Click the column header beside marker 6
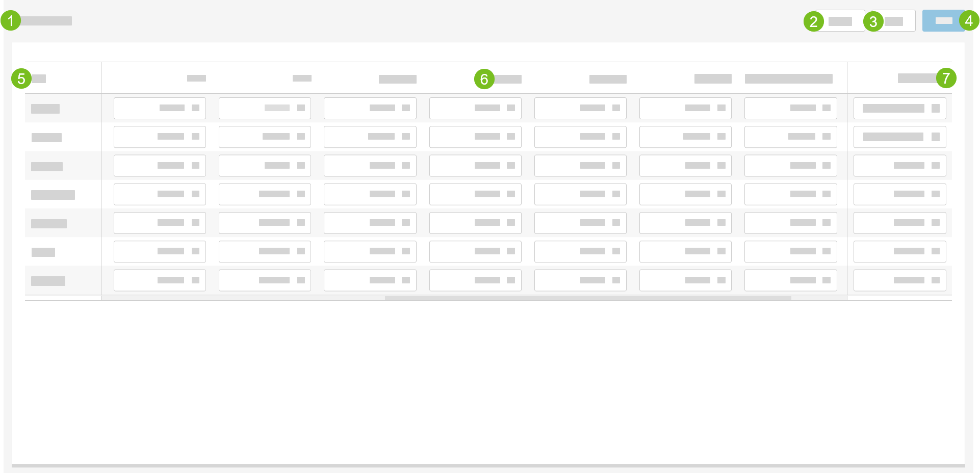Screen dimensions: 980x473 coord(508,79)
